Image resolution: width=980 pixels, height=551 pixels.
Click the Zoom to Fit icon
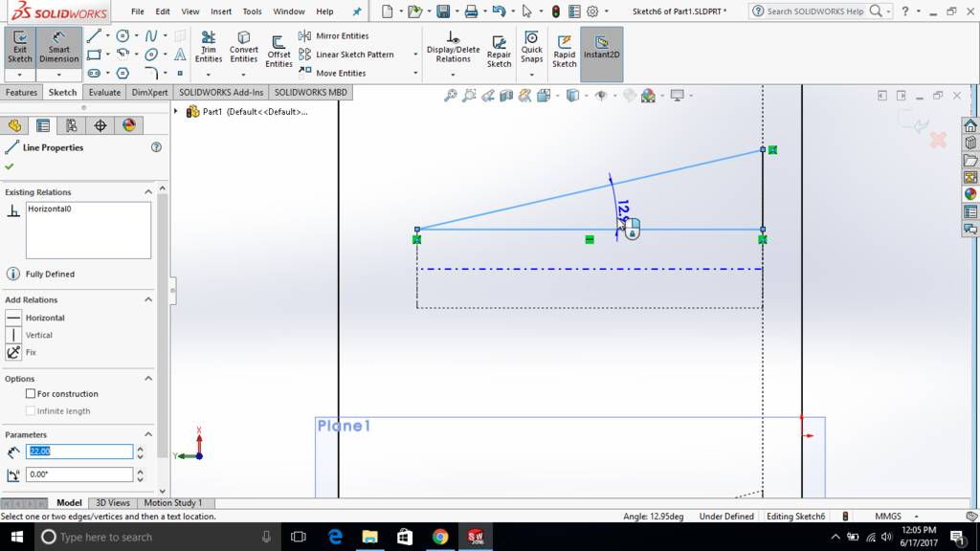[450, 95]
